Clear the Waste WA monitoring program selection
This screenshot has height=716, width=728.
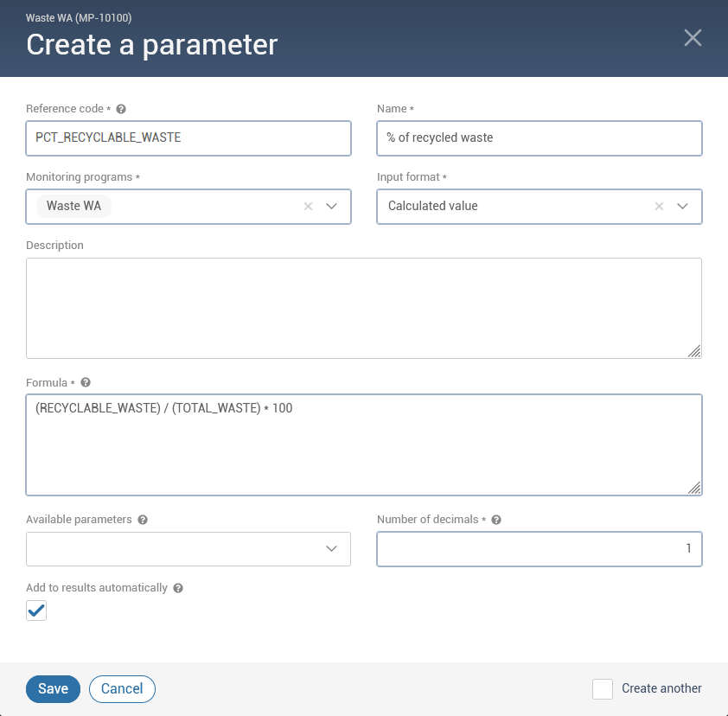tap(308, 207)
